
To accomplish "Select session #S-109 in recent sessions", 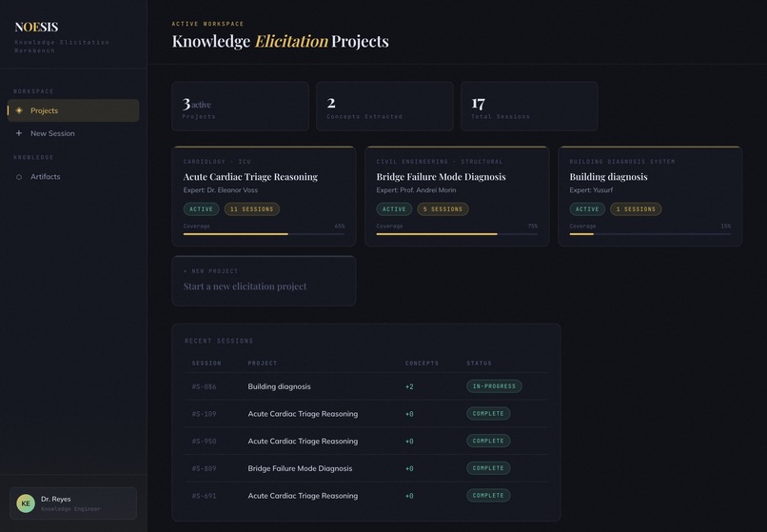I will [x=365, y=414].
